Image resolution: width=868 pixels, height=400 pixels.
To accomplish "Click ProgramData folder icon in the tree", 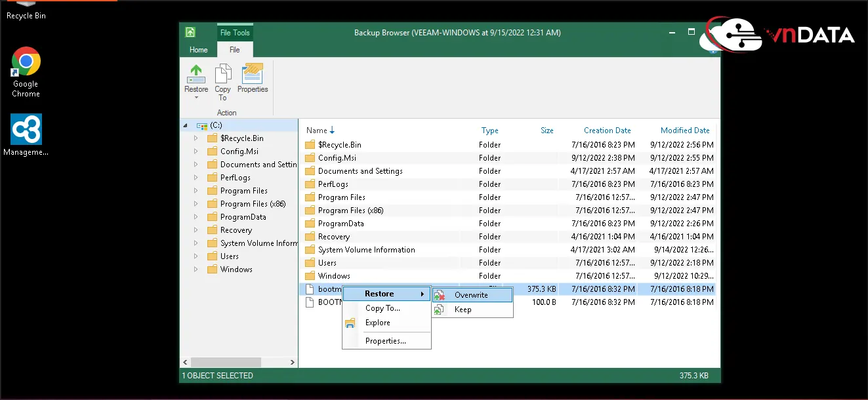I will 212,217.
